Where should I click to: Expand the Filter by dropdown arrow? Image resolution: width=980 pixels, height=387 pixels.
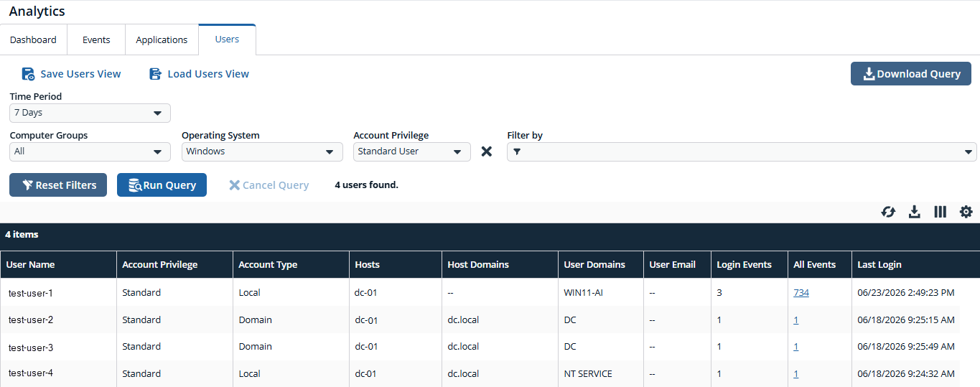(970, 151)
